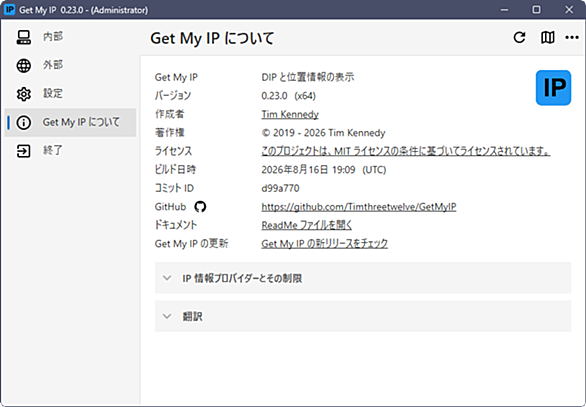Expand the 翻訳 section
The height and width of the screenshot is (407, 586).
click(363, 316)
